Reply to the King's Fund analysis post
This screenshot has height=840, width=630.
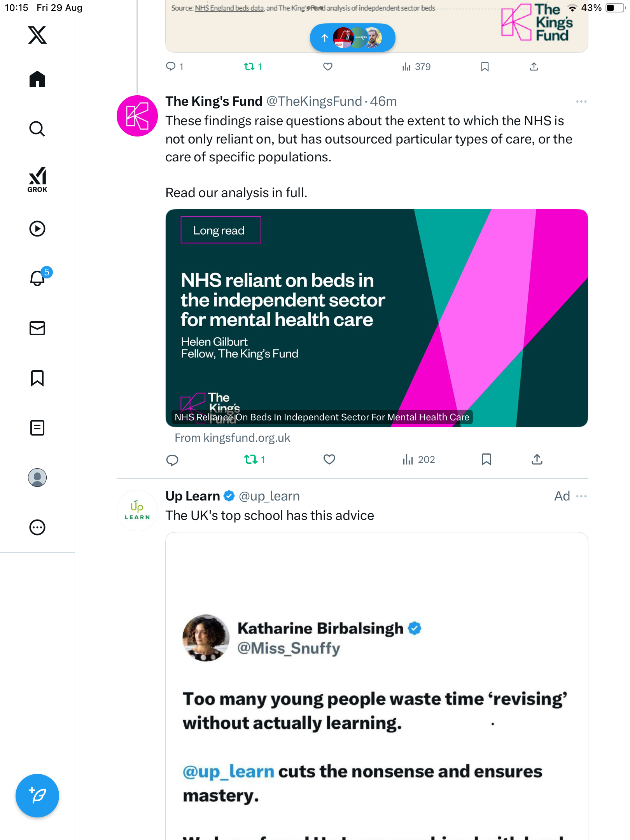172,460
